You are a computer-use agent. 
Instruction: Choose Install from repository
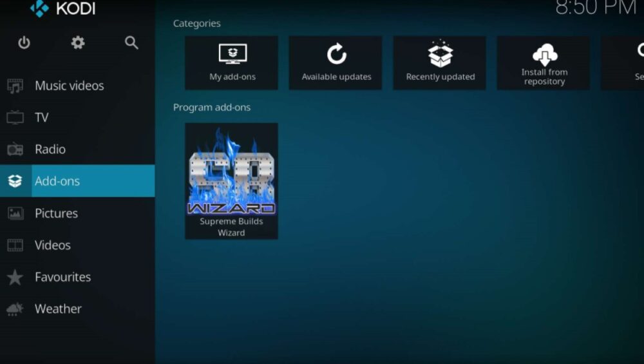[x=544, y=63]
